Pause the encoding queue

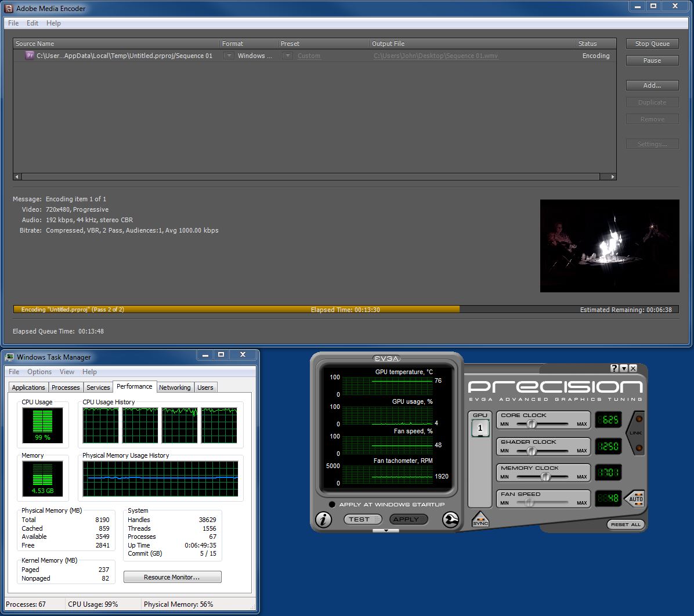click(x=652, y=60)
